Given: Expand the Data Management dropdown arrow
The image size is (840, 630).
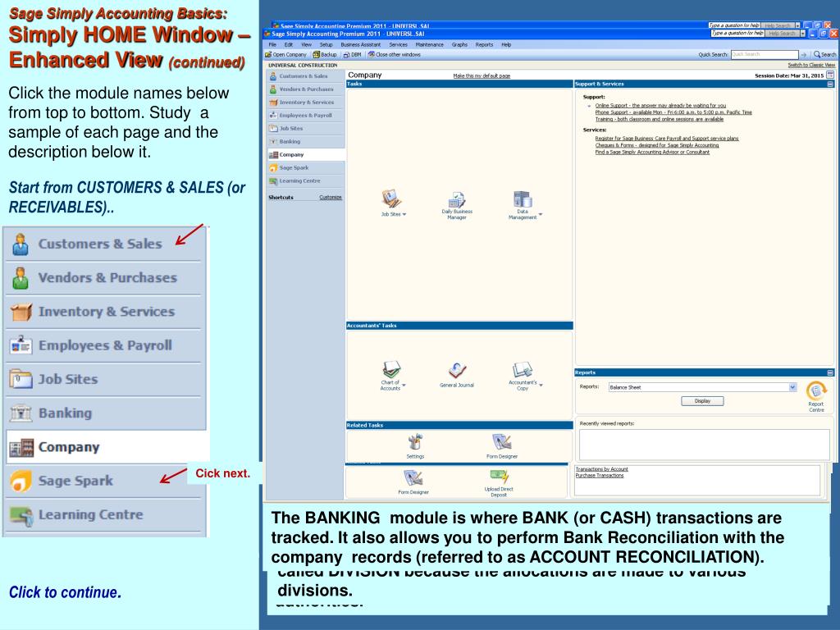Looking at the screenshot, I should pyautogui.click(x=541, y=214).
